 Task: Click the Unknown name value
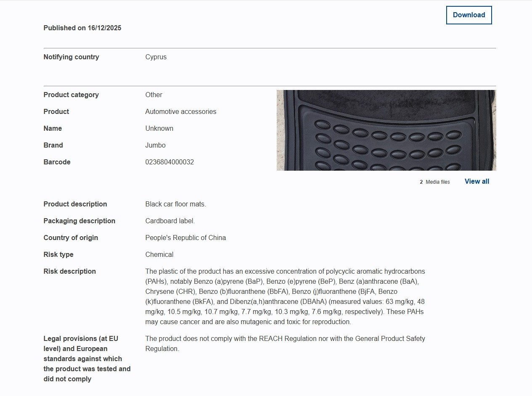pyautogui.click(x=159, y=129)
